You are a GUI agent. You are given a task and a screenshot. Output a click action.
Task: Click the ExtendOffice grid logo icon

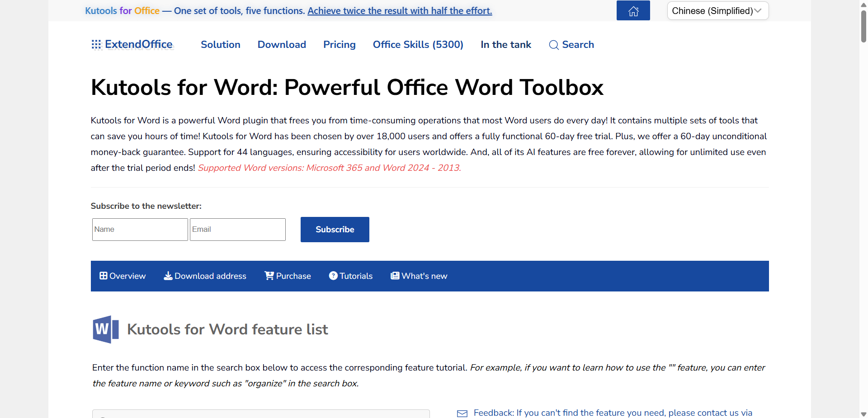tap(96, 44)
